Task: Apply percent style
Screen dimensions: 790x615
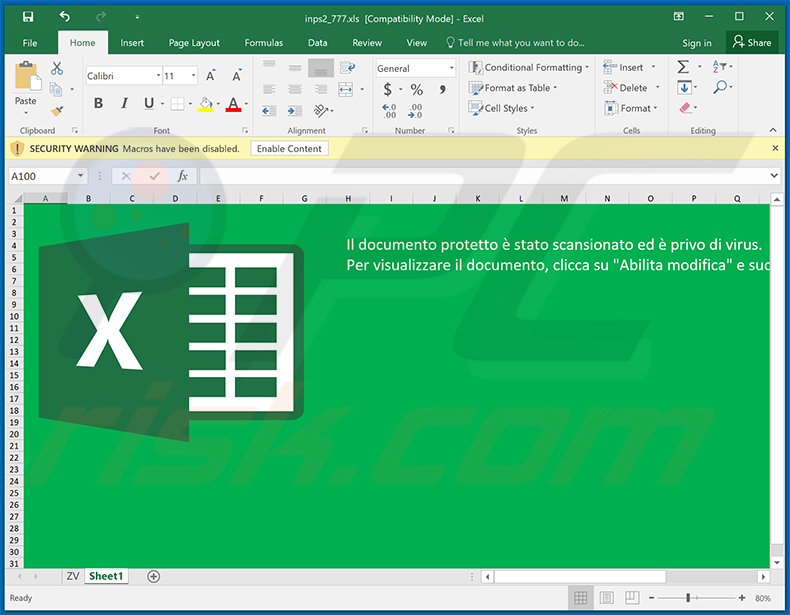Action: [x=416, y=90]
